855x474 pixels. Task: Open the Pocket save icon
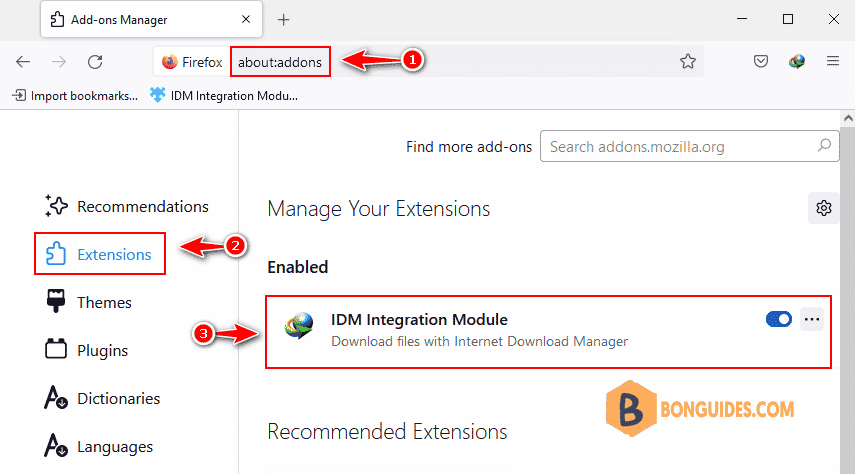pyautogui.click(x=761, y=61)
